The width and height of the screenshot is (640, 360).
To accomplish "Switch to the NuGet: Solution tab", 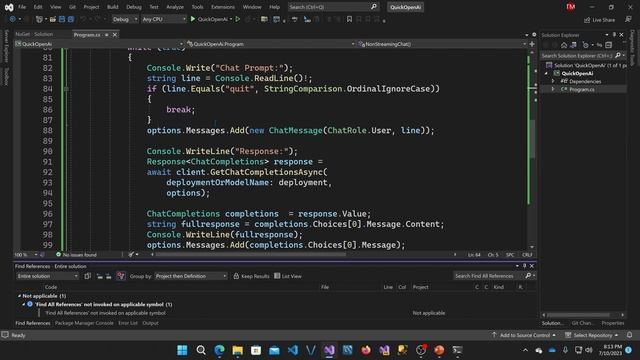I will click(x=34, y=35).
